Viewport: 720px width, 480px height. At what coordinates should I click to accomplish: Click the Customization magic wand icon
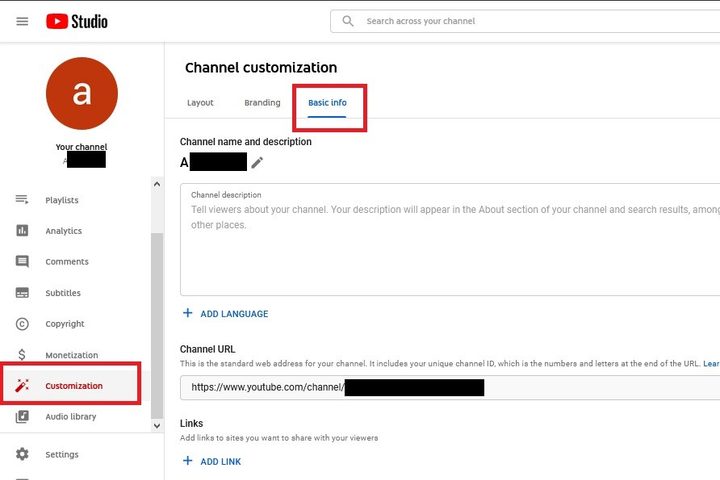pyautogui.click(x=22, y=385)
